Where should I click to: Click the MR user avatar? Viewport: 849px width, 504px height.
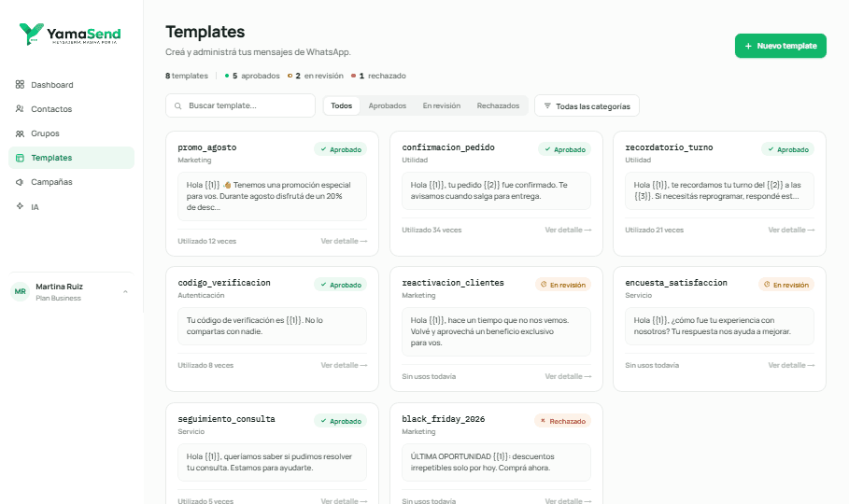20,291
